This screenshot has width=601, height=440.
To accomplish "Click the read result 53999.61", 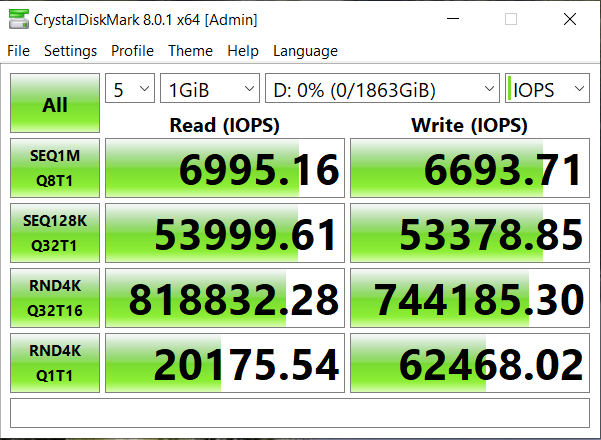I will point(225,233).
